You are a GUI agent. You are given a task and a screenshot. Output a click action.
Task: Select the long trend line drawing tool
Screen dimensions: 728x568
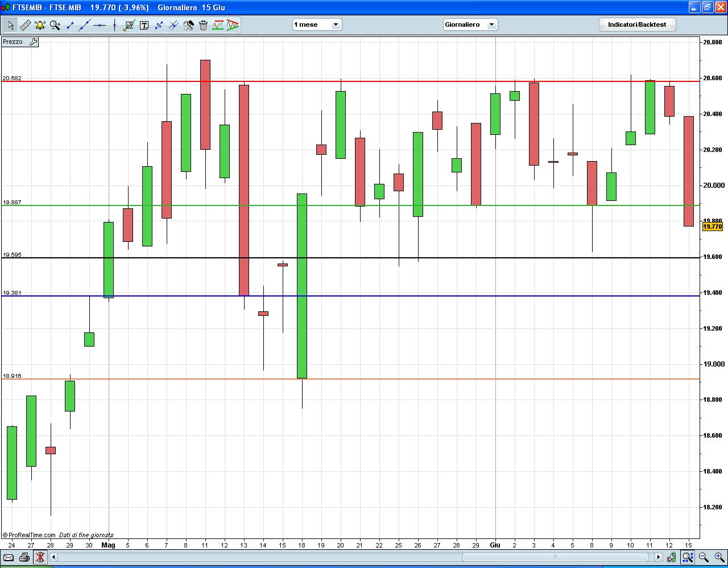click(85, 25)
